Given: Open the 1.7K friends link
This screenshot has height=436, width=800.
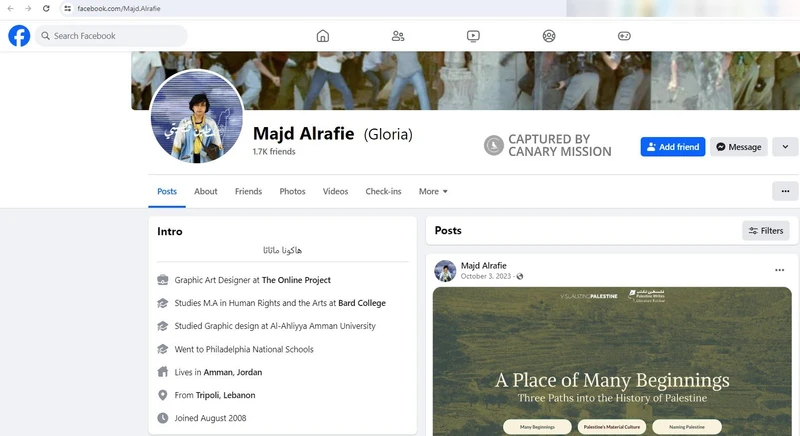Looking at the screenshot, I should pyautogui.click(x=274, y=151).
